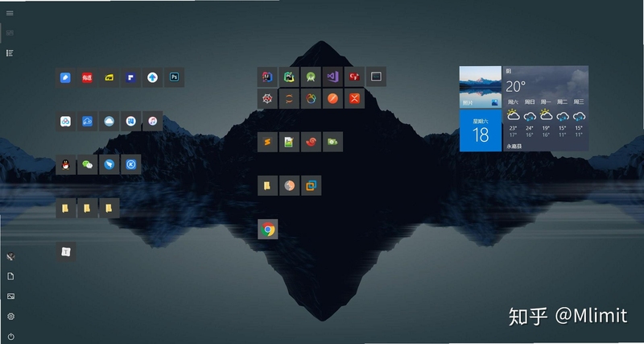Open the user account avatar menu
The width and height of the screenshot is (644, 344).
pyautogui.click(x=10, y=256)
